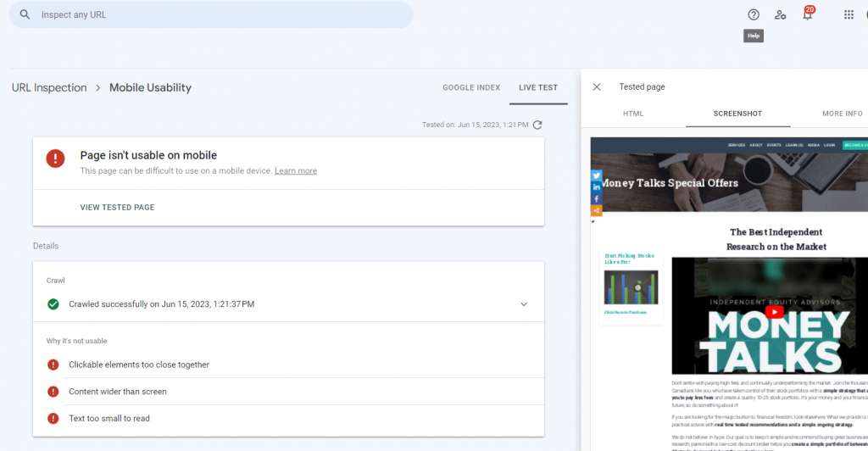This screenshot has width=868, height=451.
Task: Click Money Talks Special Offers heading
Action: tap(670, 183)
